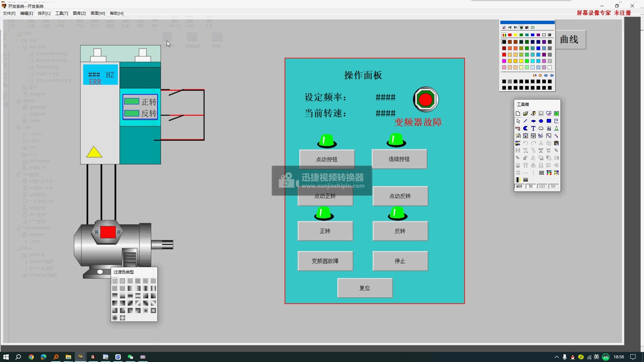Select the line drawing tool in toolbox
Viewport: 644px width, 362px height.
tap(526, 121)
